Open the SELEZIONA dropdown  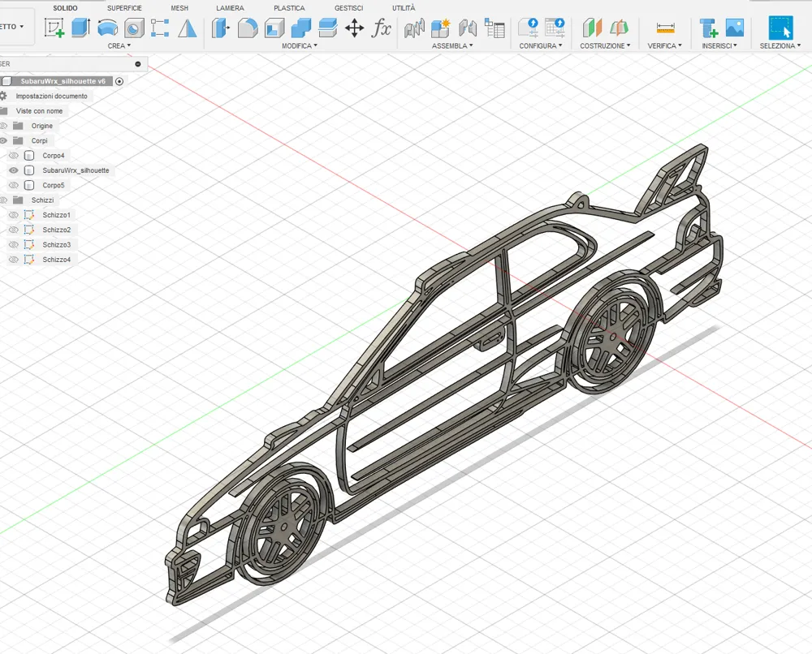point(780,45)
